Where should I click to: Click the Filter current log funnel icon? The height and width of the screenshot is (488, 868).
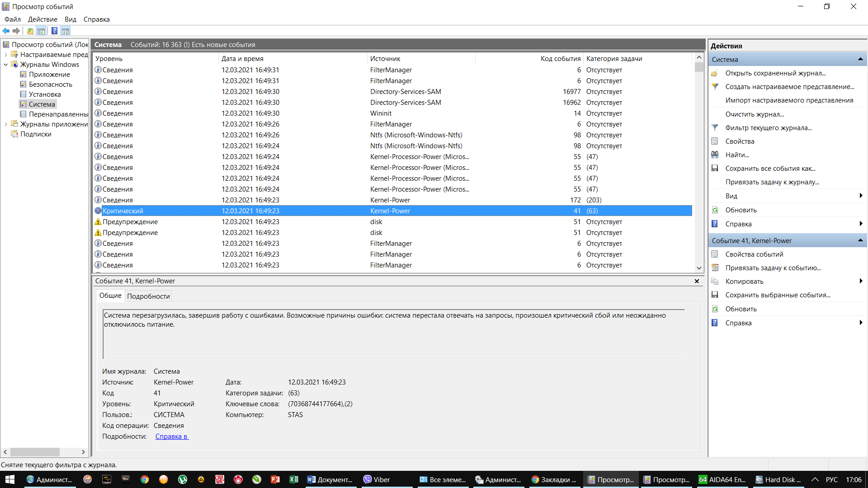click(715, 127)
